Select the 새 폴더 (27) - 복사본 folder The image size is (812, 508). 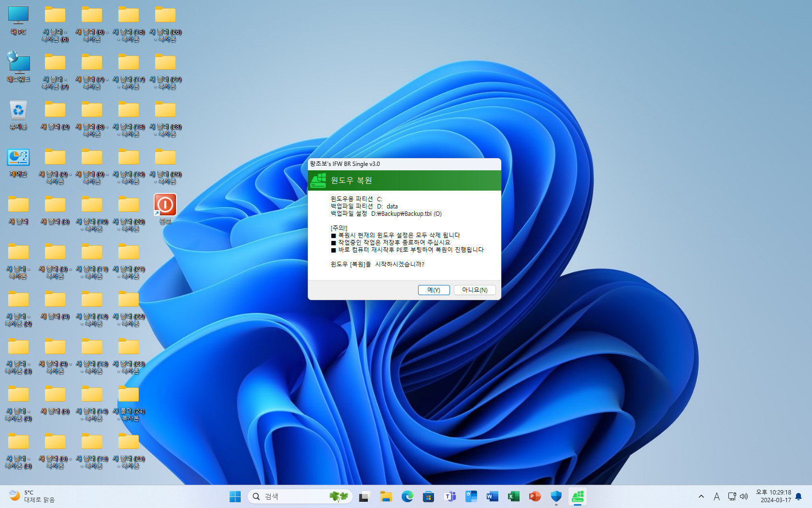click(165, 72)
